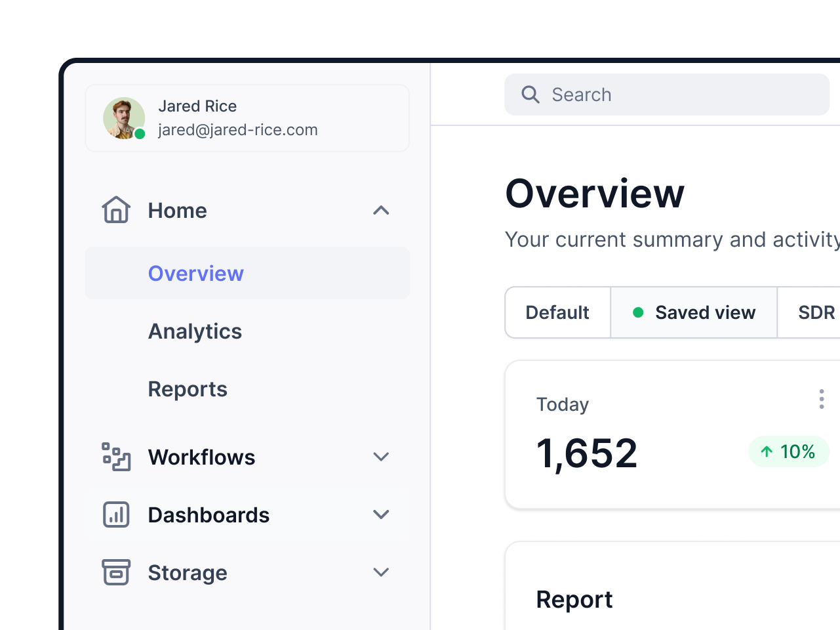Expand the Dashboards section chevron
This screenshot has width=840, height=630.
tap(381, 514)
